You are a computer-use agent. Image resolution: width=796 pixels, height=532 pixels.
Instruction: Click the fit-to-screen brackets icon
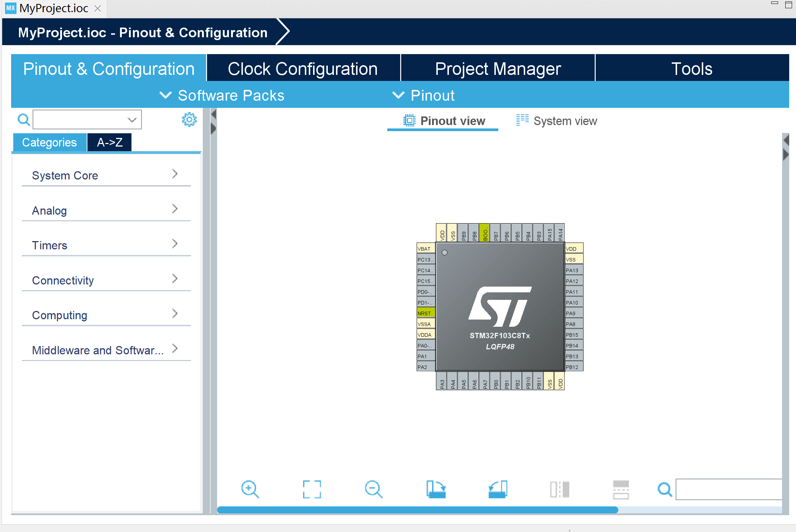(x=312, y=489)
